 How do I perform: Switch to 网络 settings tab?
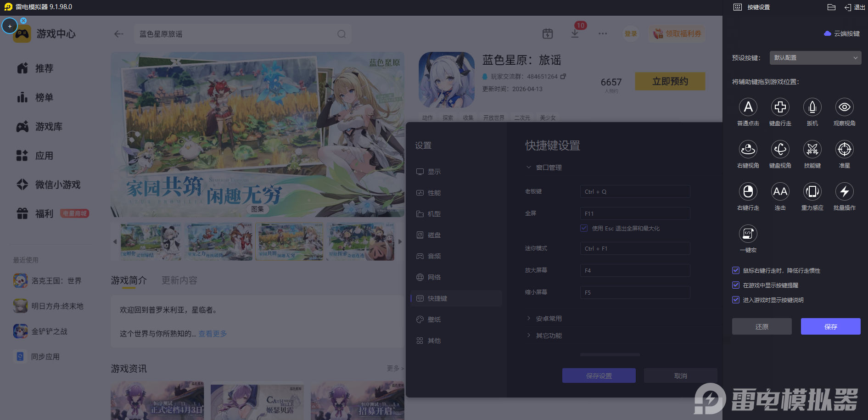(x=456, y=277)
